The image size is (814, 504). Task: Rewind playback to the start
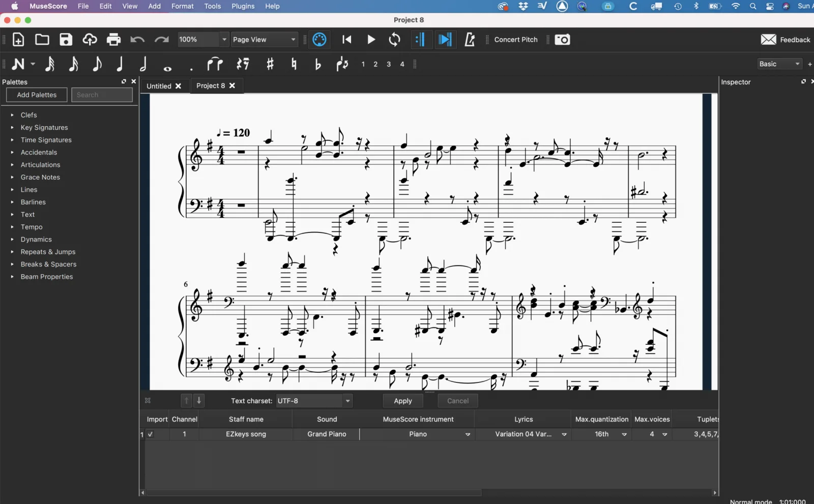click(x=347, y=40)
